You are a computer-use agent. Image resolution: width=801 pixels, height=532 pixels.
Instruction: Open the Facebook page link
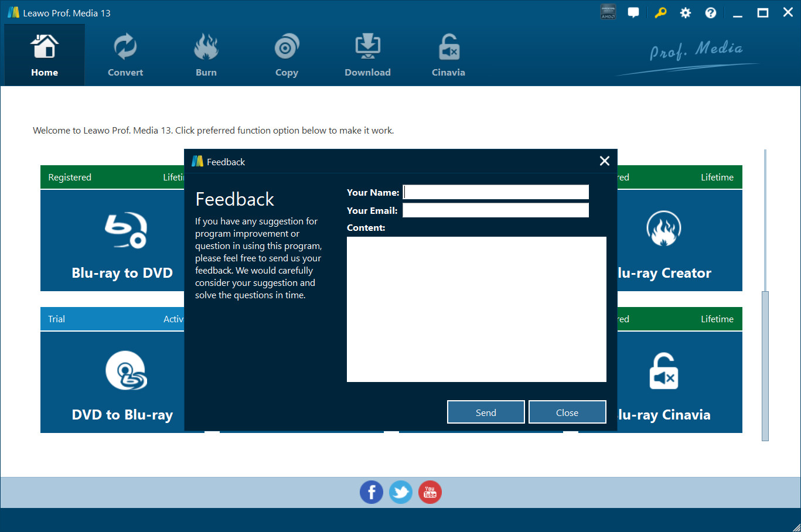tap(371, 492)
